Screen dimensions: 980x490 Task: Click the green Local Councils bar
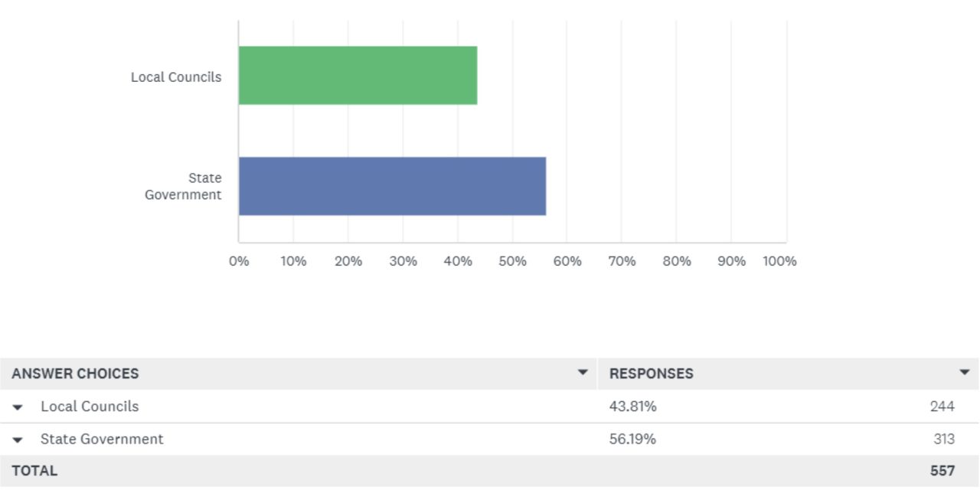pyautogui.click(x=358, y=75)
